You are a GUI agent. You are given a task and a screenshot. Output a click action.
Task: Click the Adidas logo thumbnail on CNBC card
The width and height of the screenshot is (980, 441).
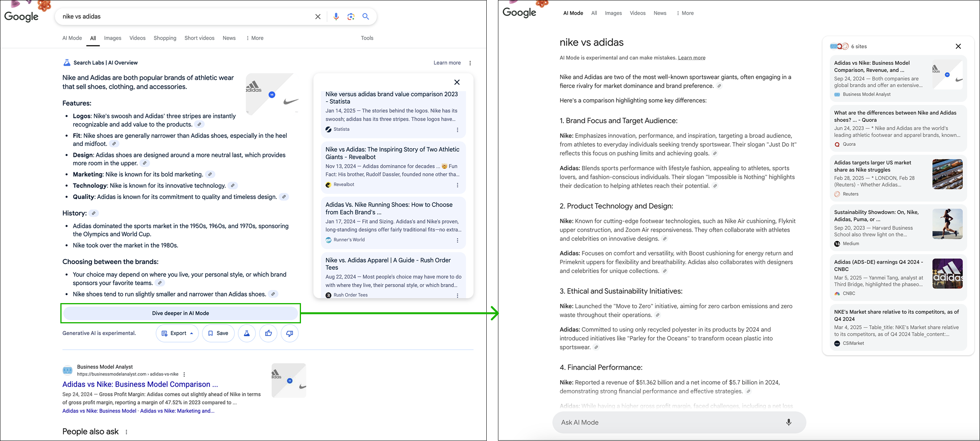(x=947, y=273)
